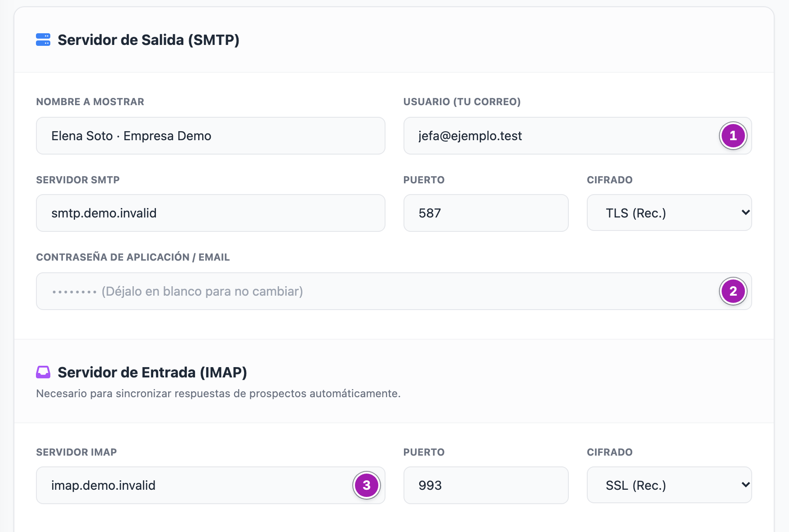Open the IMAP Cifrado dropdown showing SSL (Rec.)
The image size is (789, 532).
tap(669, 485)
